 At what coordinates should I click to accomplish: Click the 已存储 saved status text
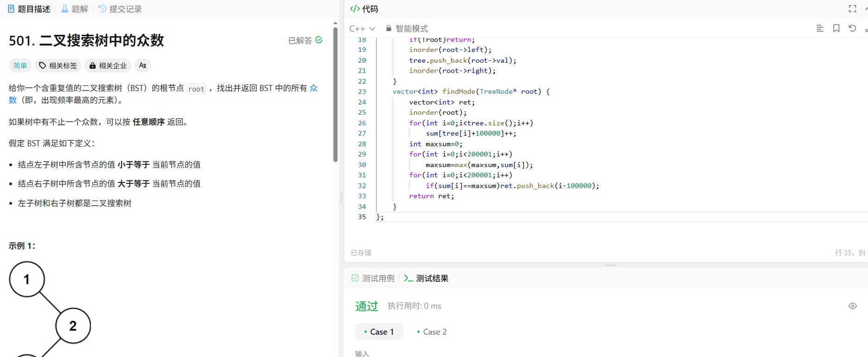[361, 253]
